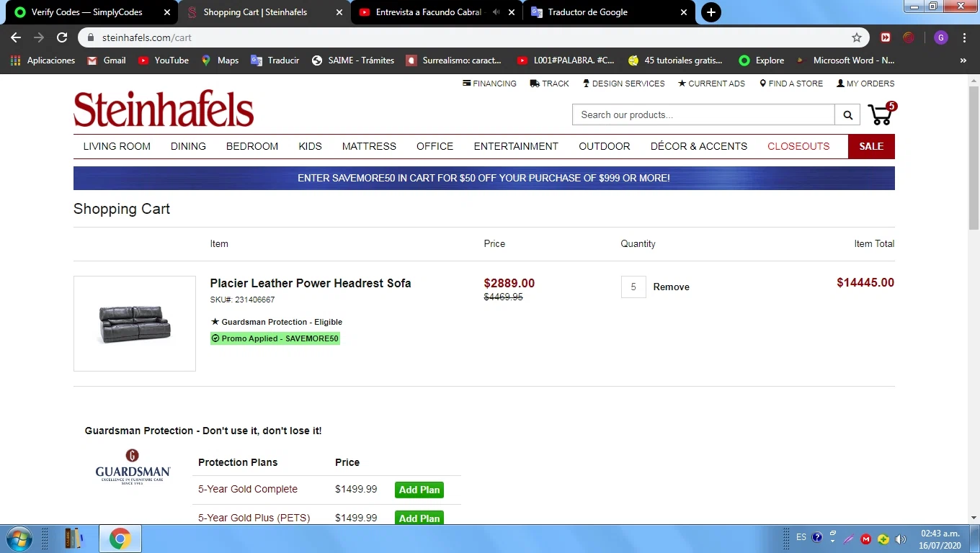Screen dimensions: 980x553
Task: Click the Steinhafels logo
Action: tap(164, 109)
